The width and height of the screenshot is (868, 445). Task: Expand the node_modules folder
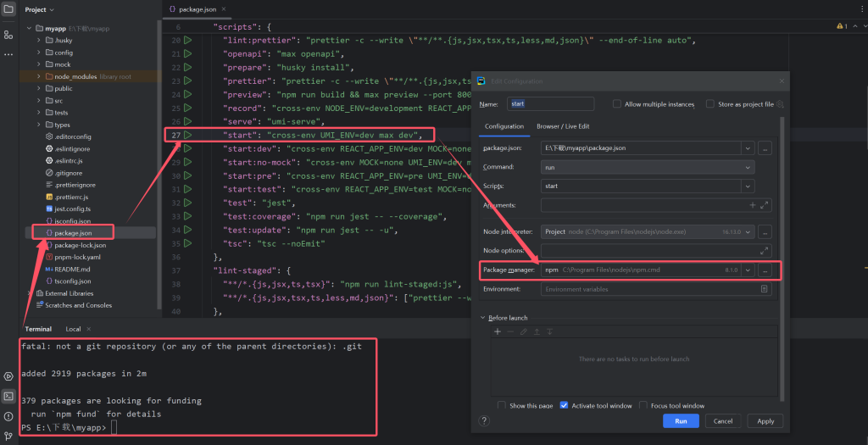(x=39, y=76)
